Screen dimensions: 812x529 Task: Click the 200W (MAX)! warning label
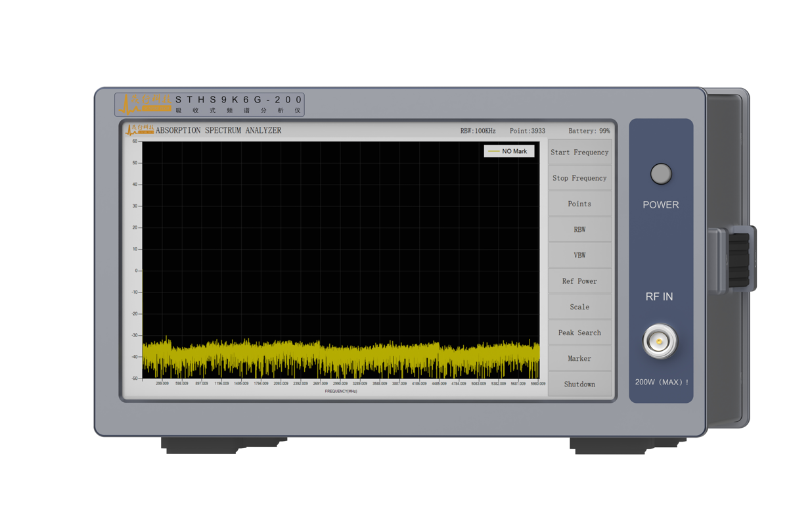coord(662,382)
